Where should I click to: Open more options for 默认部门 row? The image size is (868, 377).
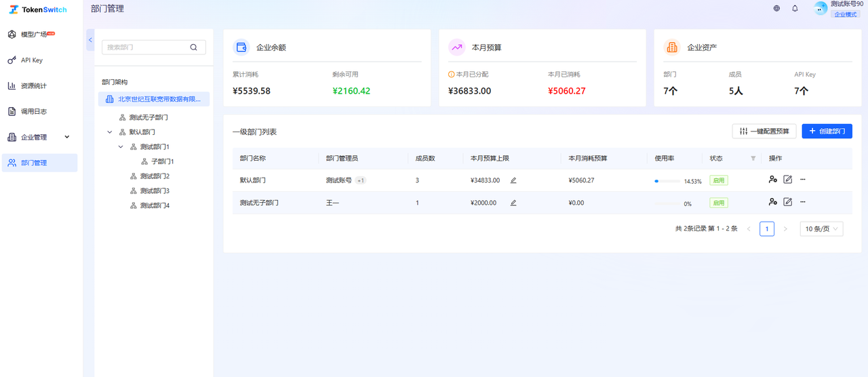pos(803,180)
